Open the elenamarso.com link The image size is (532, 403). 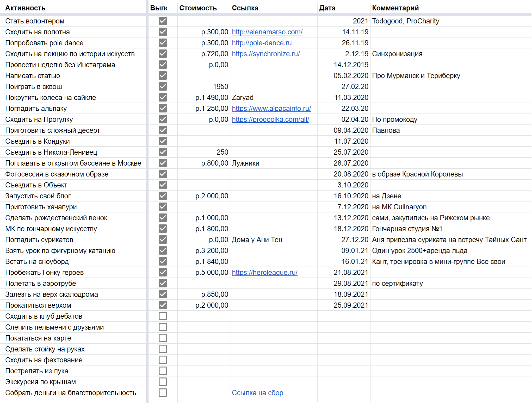coord(267,32)
